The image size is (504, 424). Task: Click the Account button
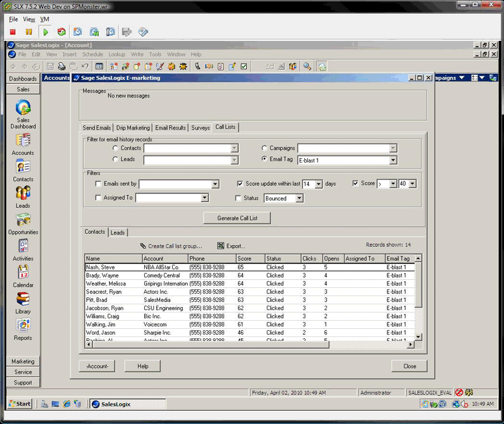click(97, 366)
